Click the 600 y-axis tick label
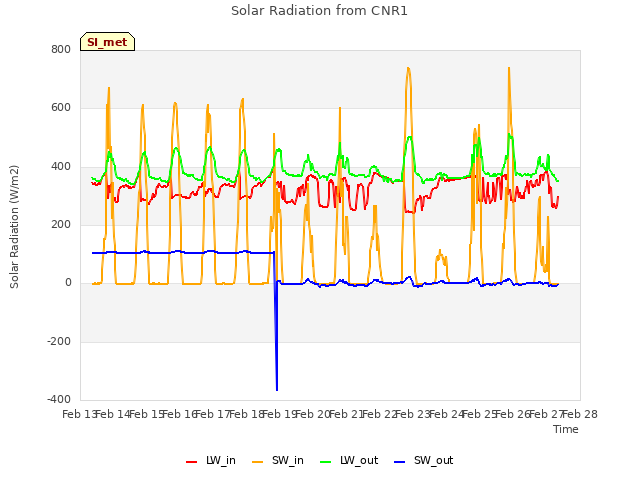Viewport: 640px width, 480px height. [x=61, y=108]
